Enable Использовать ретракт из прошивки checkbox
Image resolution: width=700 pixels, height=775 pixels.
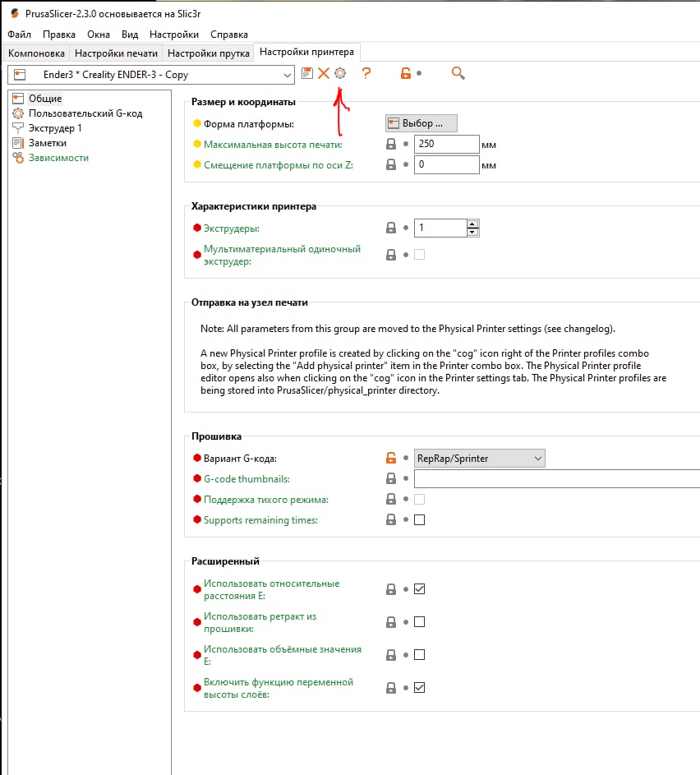419,622
